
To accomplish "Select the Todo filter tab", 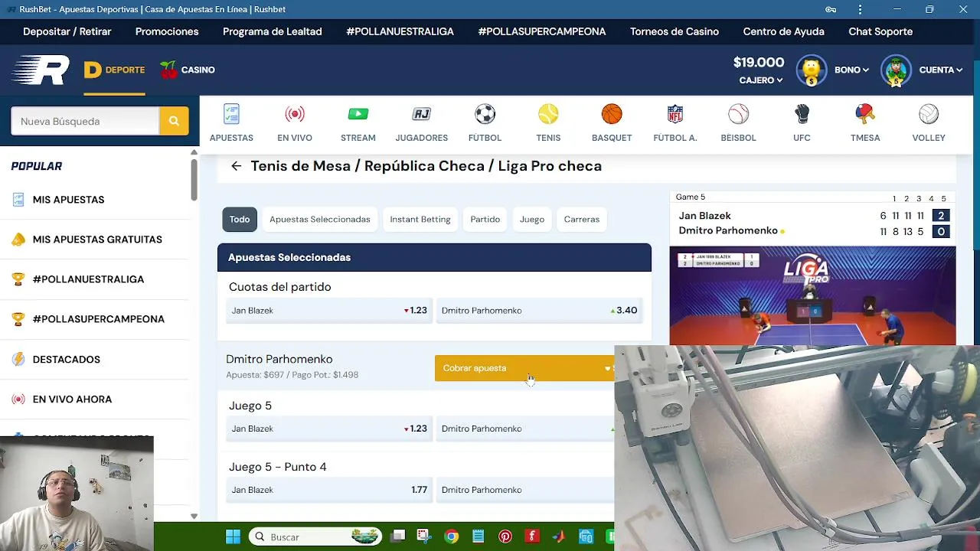I will [x=240, y=219].
